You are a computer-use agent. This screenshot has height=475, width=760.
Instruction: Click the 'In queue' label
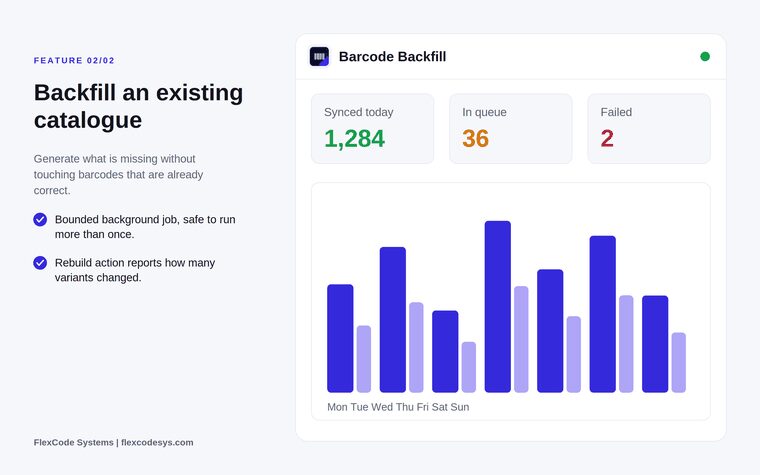484,112
